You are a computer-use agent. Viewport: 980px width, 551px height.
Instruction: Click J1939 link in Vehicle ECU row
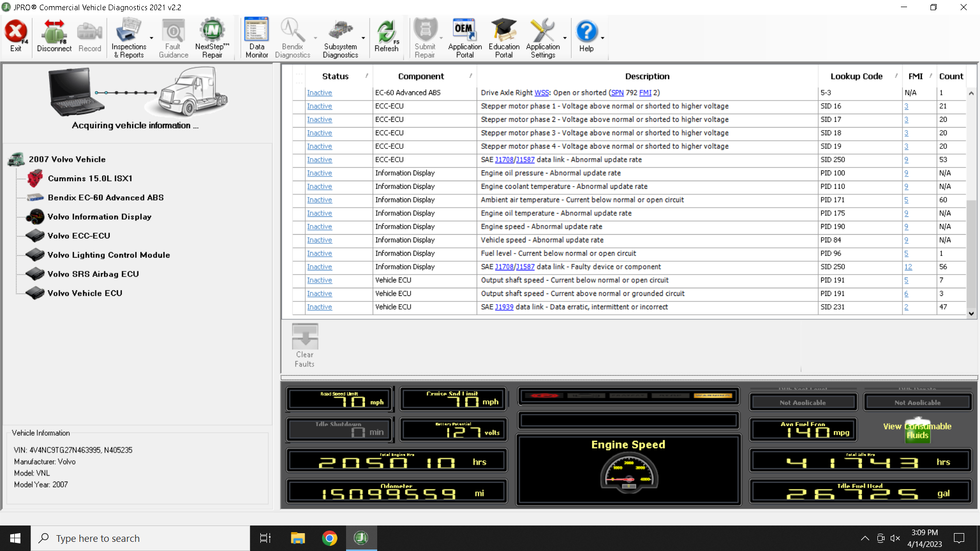tap(504, 307)
